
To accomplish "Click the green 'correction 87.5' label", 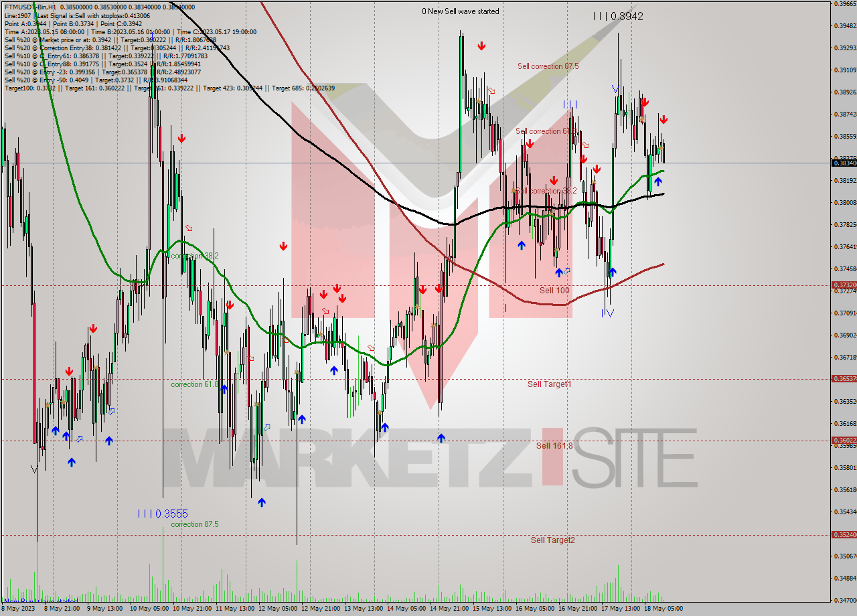I will point(195,524).
